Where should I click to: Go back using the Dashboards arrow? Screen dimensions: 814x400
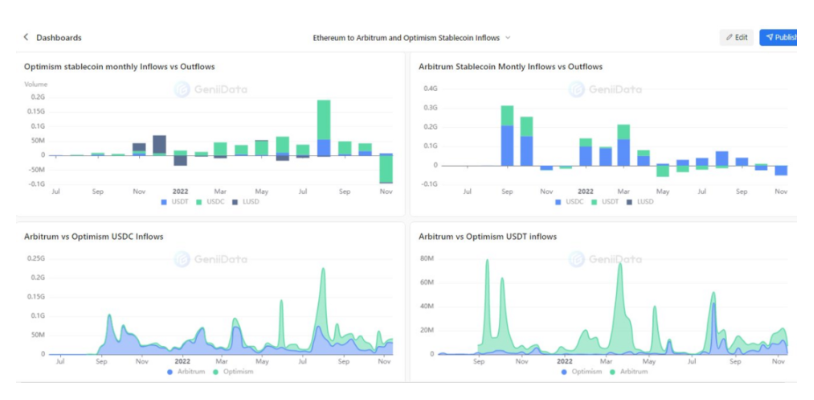point(26,37)
